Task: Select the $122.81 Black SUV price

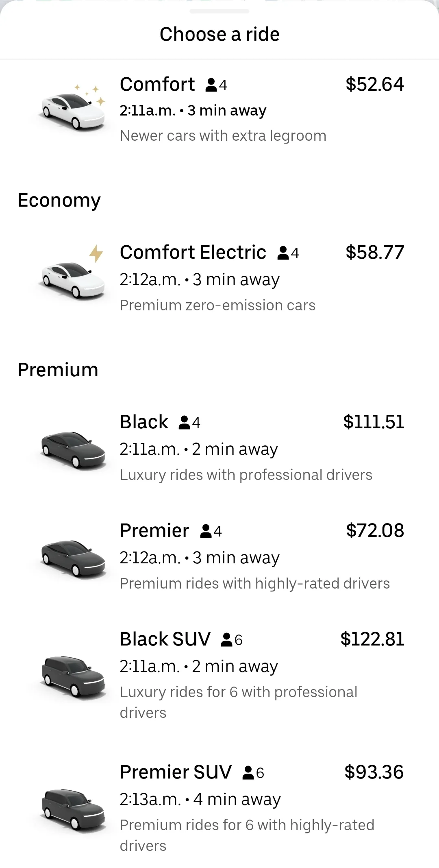Action: 372,639
